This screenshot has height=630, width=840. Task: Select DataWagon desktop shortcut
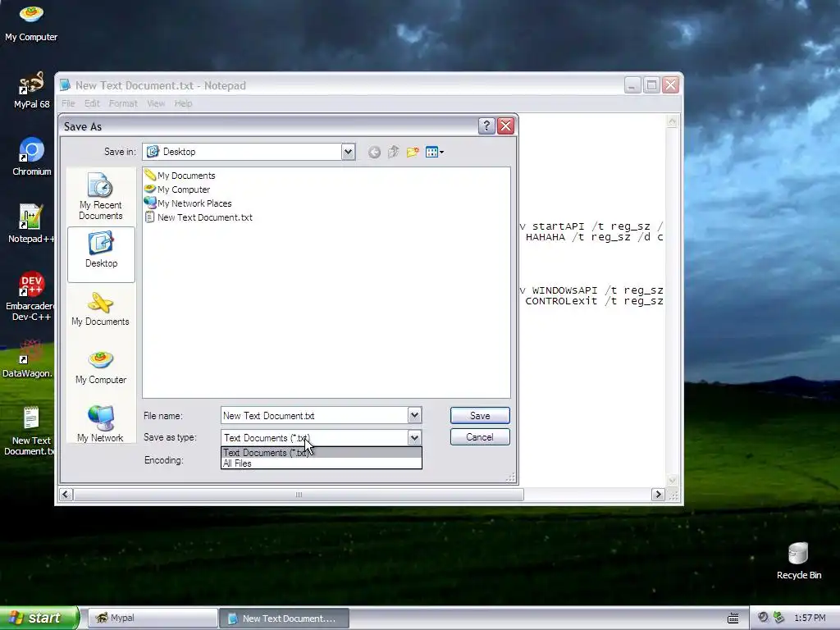coord(28,358)
